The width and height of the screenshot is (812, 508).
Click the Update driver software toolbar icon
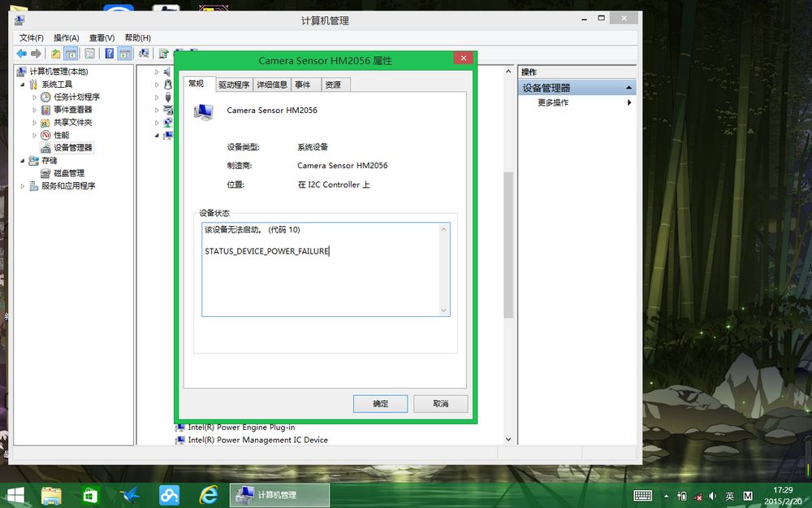164,54
